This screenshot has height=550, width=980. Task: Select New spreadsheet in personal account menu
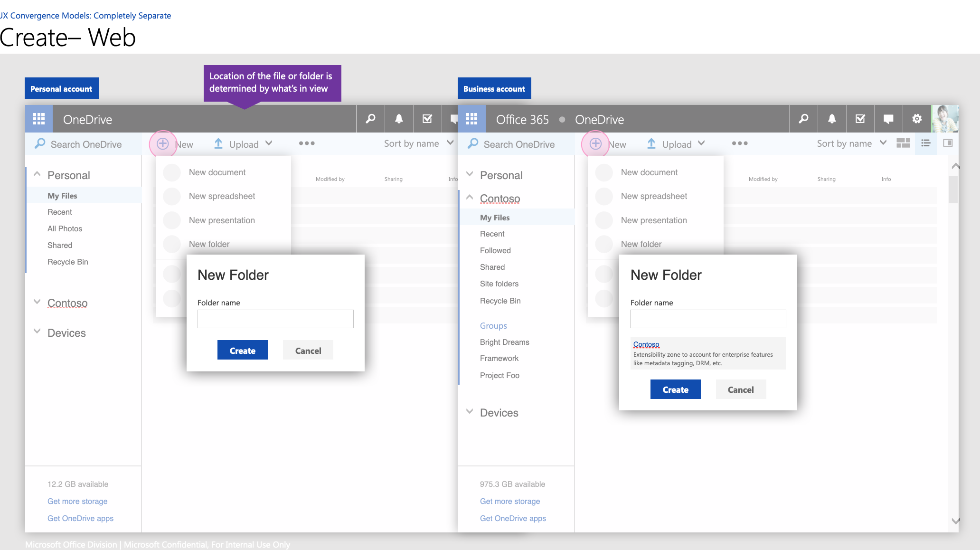223,196
